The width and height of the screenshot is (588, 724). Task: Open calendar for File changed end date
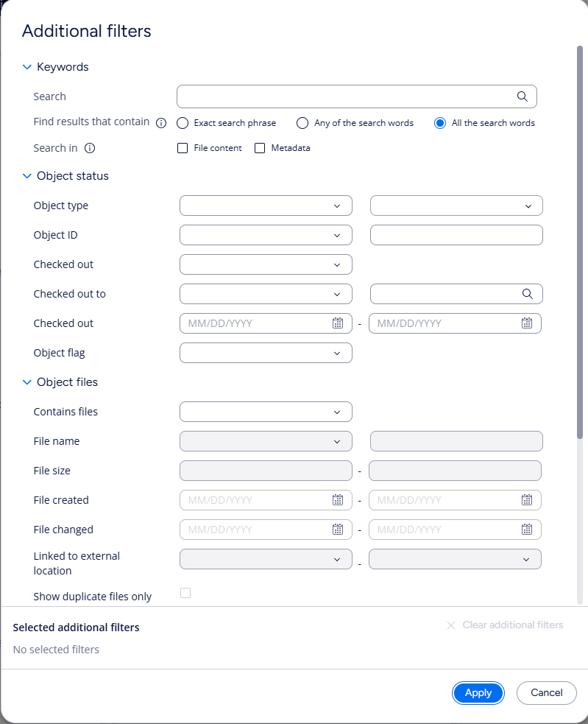pyautogui.click(x=527, y=530)
